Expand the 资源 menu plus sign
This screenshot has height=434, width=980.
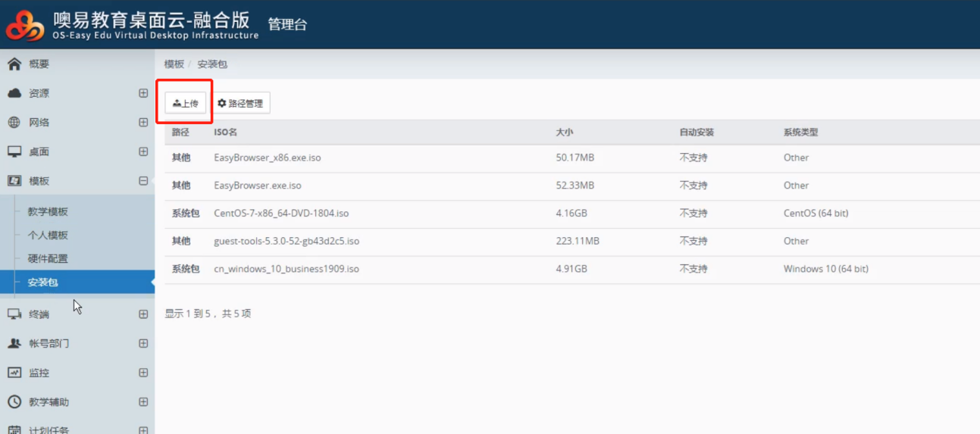click(x=143, y=93)
